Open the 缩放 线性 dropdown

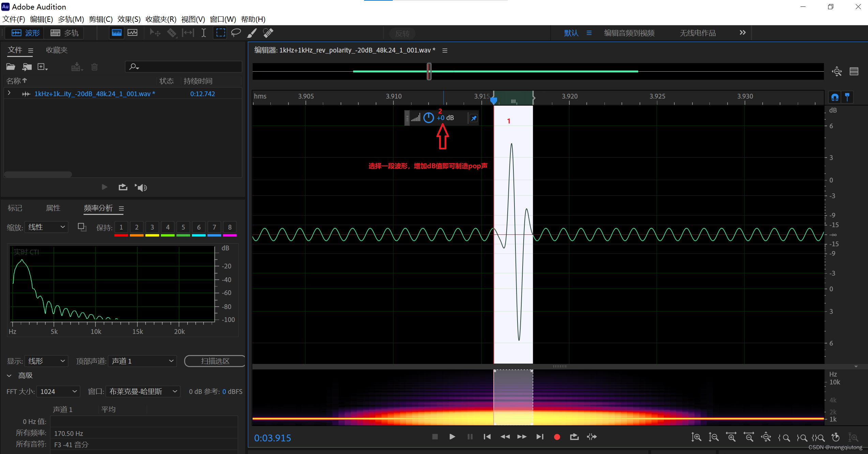point(46,227)
